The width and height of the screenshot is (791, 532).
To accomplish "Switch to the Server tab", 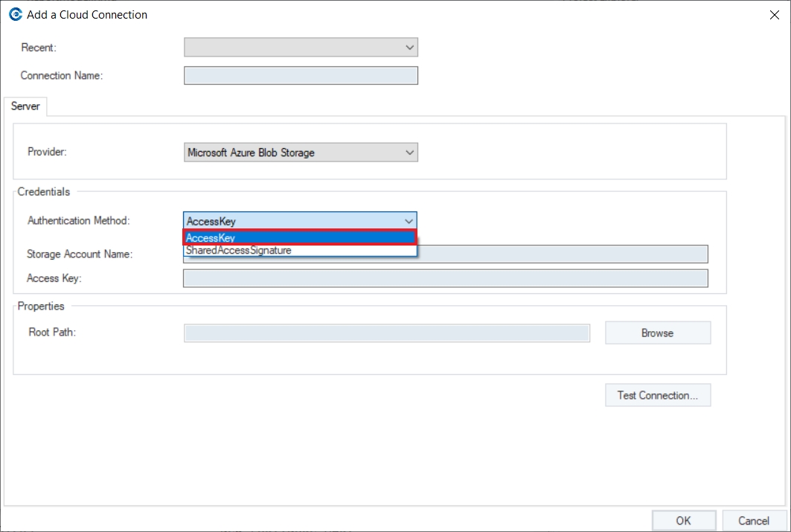I will click(25, 106).
